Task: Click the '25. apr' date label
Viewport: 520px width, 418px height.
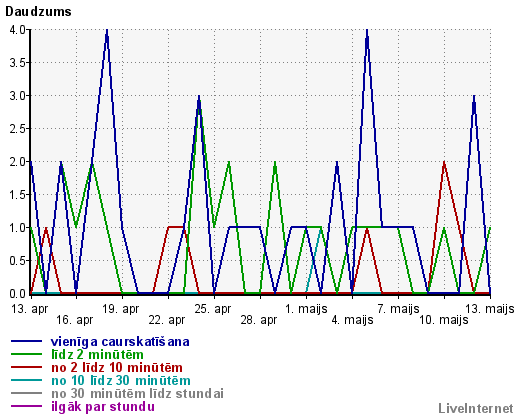Action: click(213, 309)
